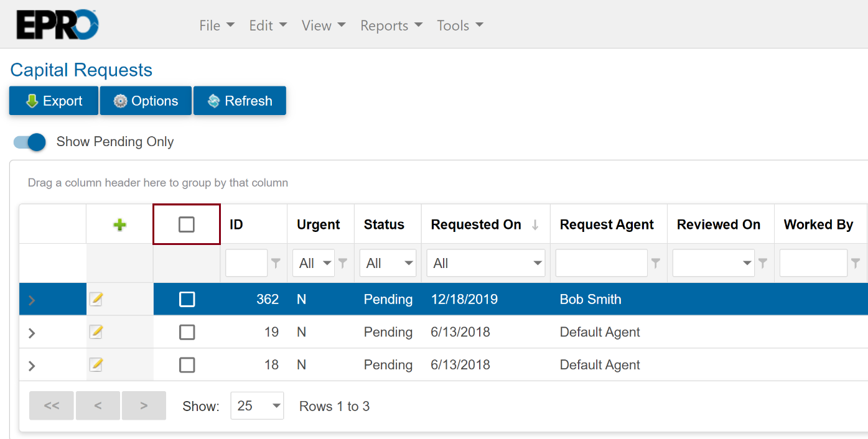Screen dimensions: 868x439
Task: Click edit note icon for request 362
Action: click(96, 300)
